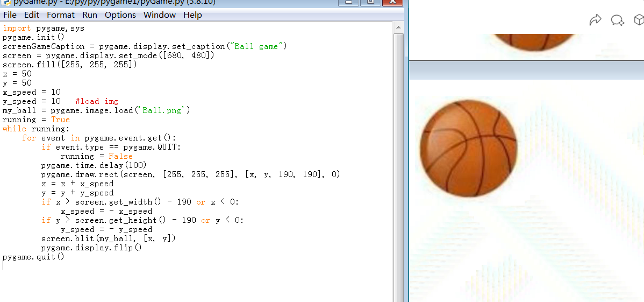This screenshot has width=644, height=302.
Task: Click the share arrow icon
Action: (x=595, y=20)
